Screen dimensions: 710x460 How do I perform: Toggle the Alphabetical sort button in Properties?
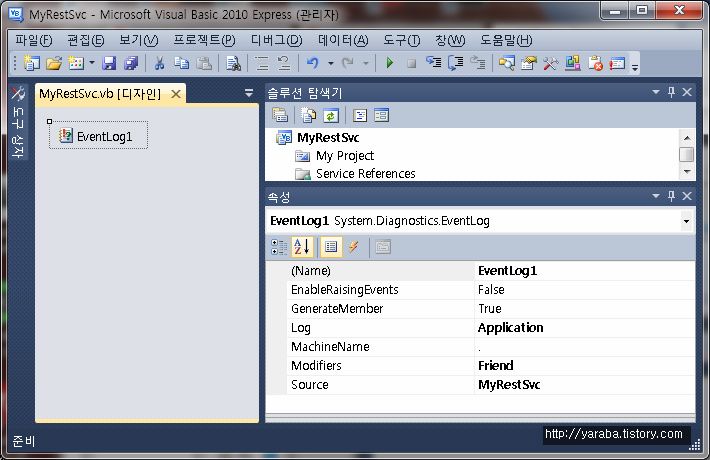point(302,247)
